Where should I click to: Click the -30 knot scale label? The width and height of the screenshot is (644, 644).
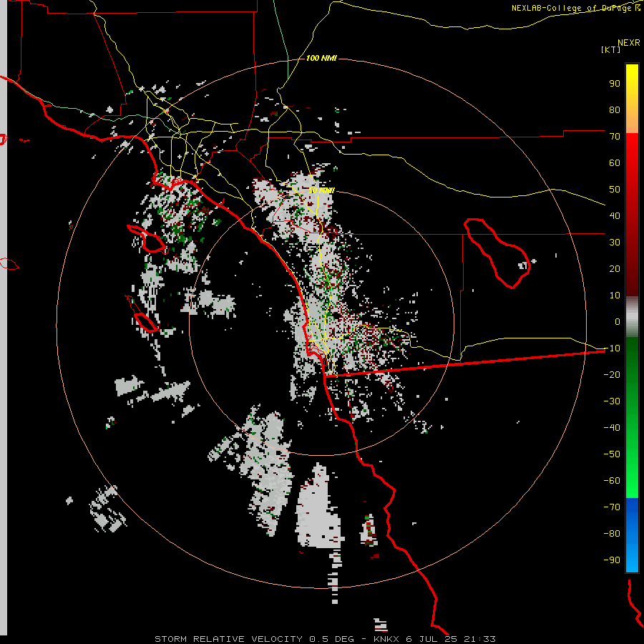[612, 401]
